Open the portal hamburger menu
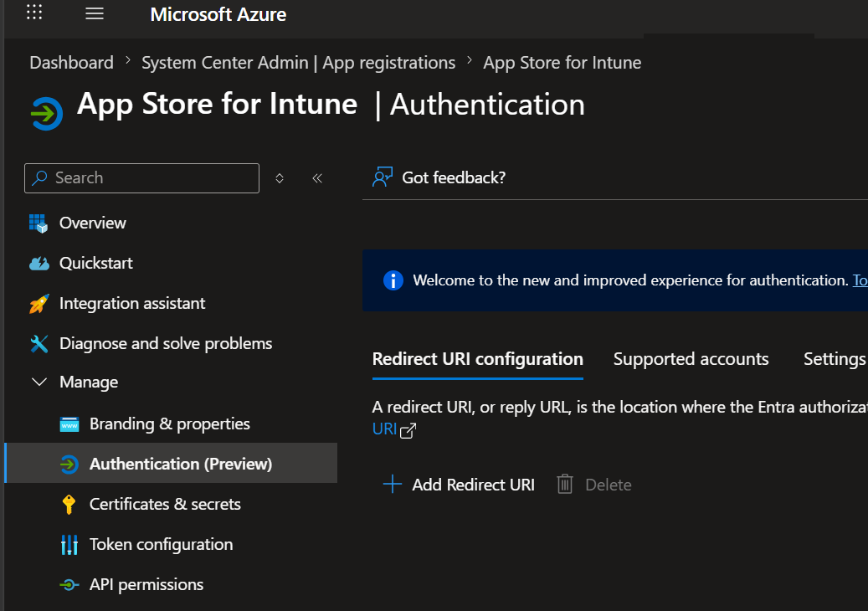 [x=95, y=13]
